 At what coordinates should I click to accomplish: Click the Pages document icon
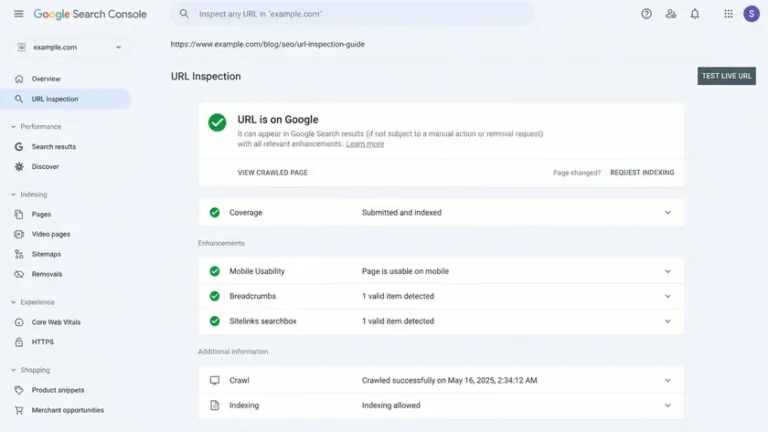19,214
